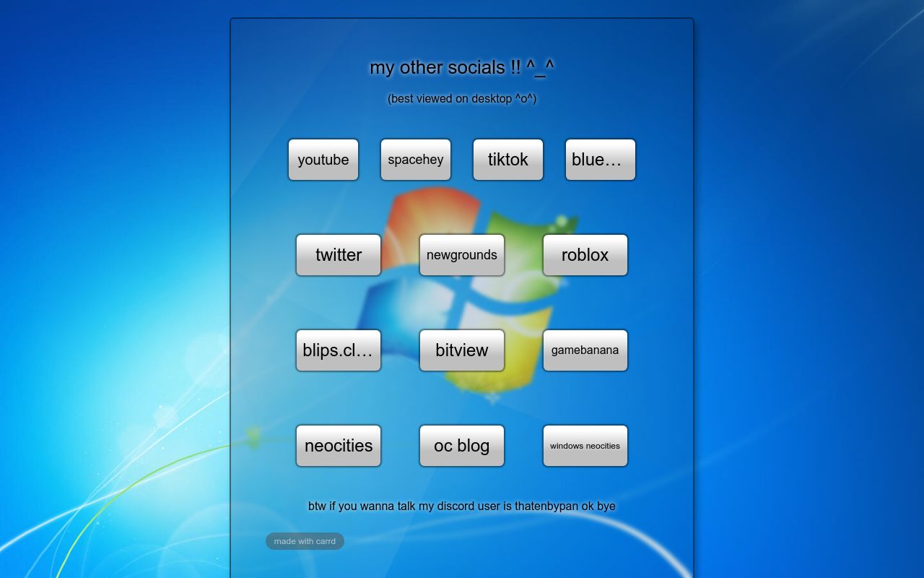Click the 'ok bye' text in footer note

598,506
